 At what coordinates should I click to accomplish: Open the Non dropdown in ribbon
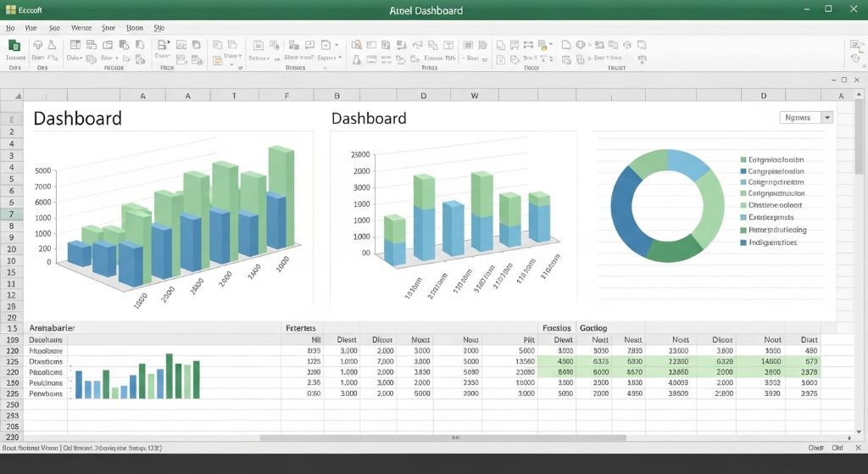(x=485, y=59)
